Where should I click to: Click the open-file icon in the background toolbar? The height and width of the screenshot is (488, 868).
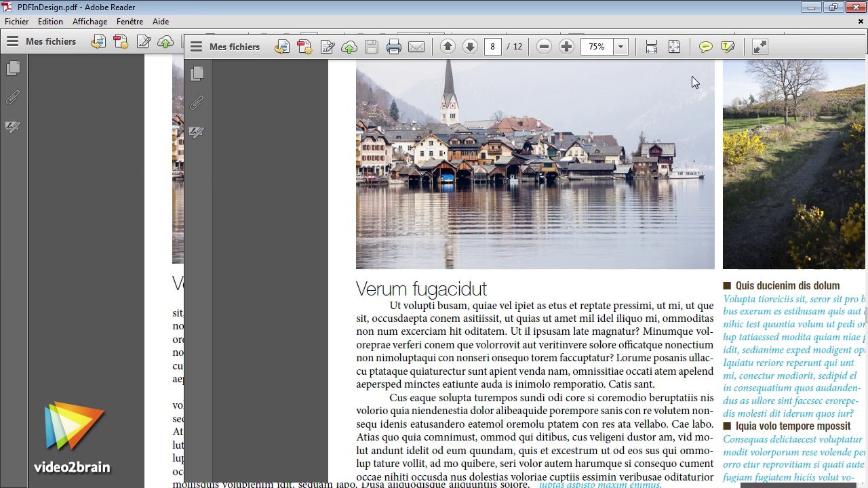pos(98,41)
